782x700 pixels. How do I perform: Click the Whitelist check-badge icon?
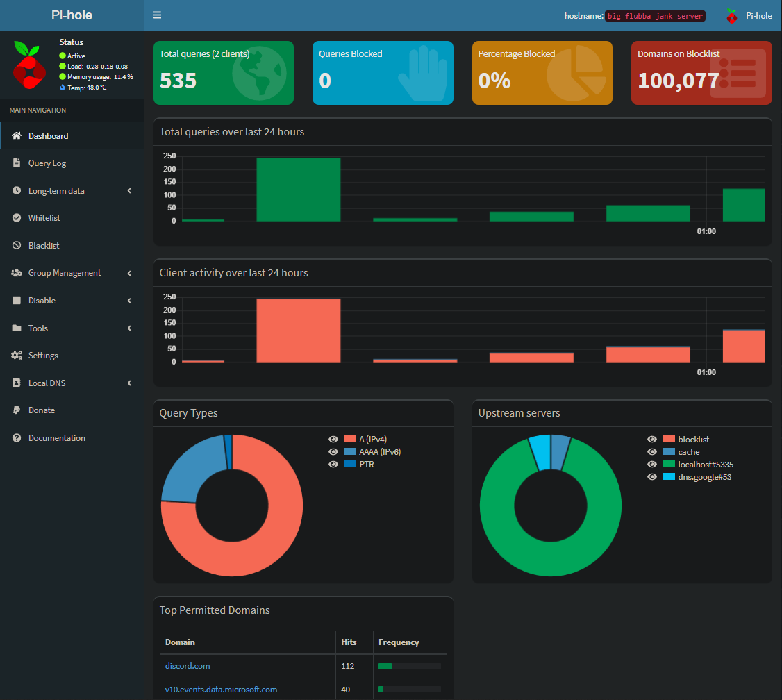tap(16, 217)
